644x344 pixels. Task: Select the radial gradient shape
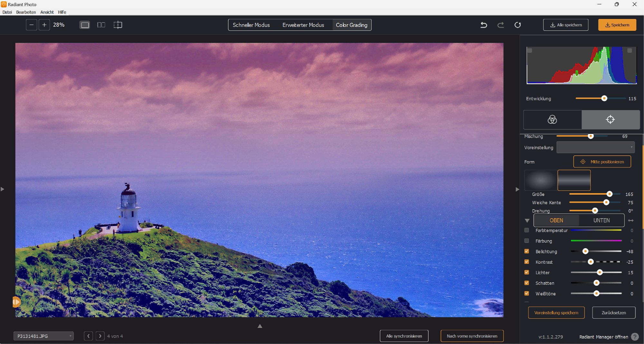541,180
